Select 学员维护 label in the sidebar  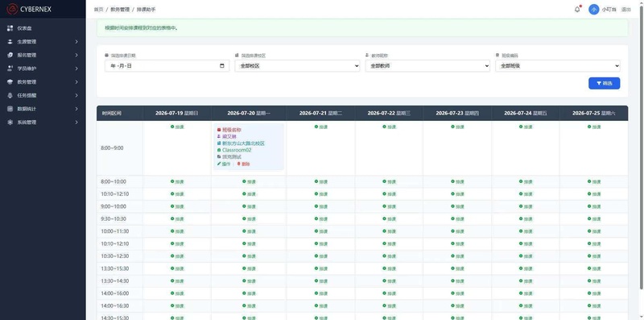[27, 69]
